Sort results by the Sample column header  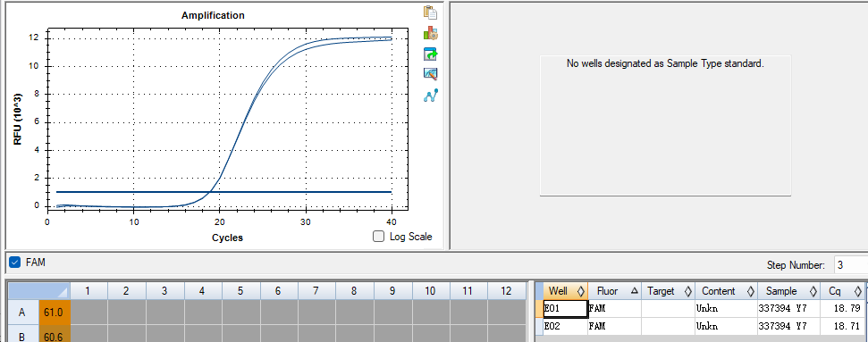click(x=788, y=290)
